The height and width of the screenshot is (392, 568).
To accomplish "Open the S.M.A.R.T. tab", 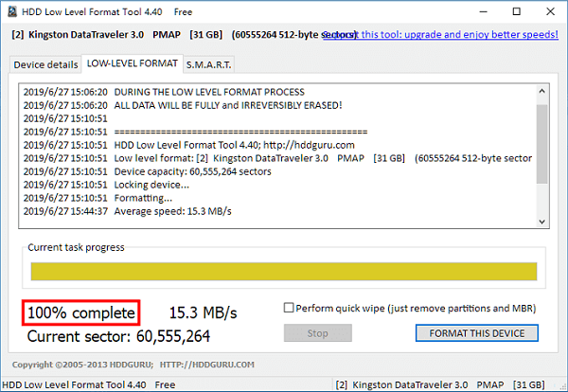I will (208, 64).
